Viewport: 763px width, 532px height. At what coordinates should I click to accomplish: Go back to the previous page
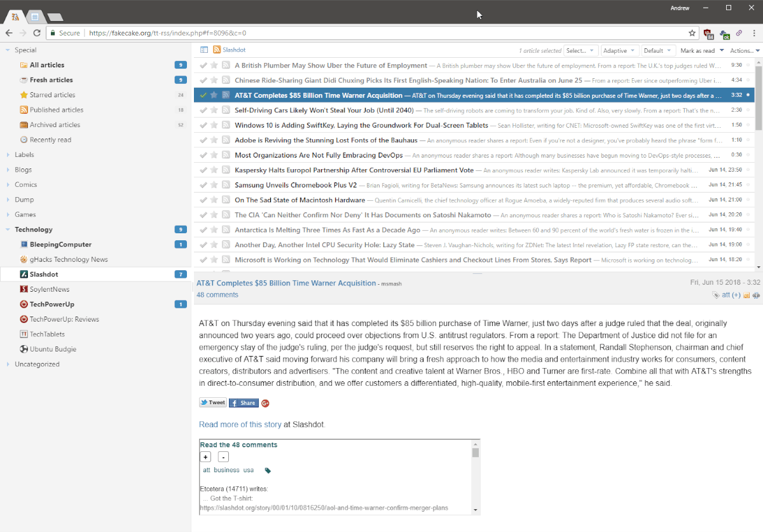click(9, 33)
